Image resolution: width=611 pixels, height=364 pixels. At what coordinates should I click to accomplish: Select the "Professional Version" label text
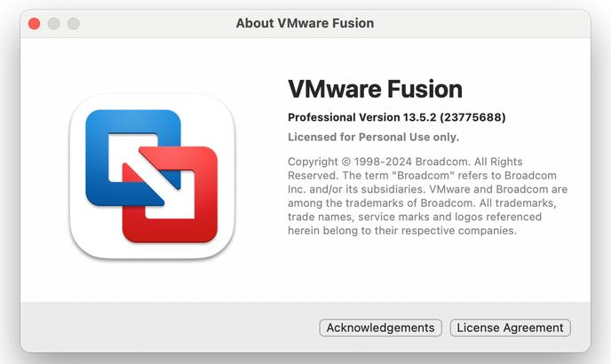point(340,117)
